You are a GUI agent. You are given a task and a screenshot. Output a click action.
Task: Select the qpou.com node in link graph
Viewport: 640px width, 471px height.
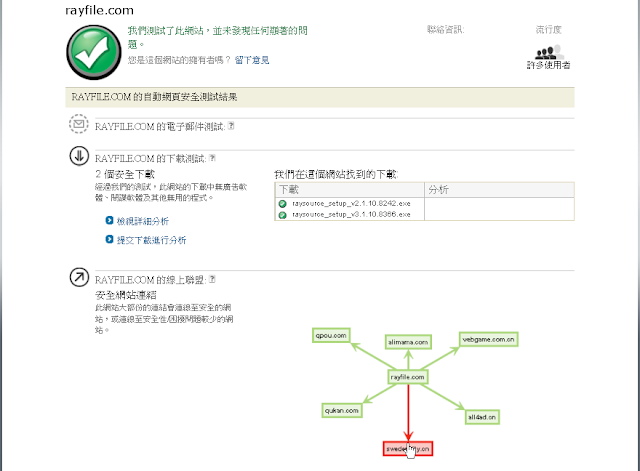coord(331,335)
